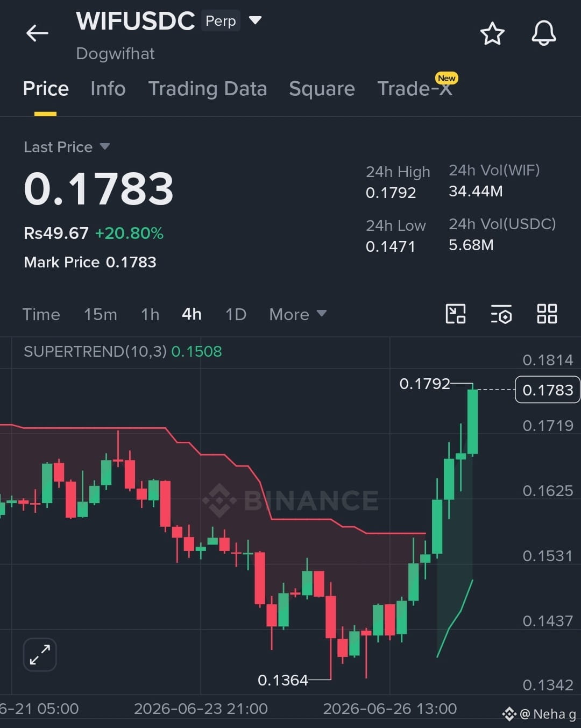This screenshot has height=728, width=581.
Task: Click the 0.1792 high marker label
Action: (424, 384)
